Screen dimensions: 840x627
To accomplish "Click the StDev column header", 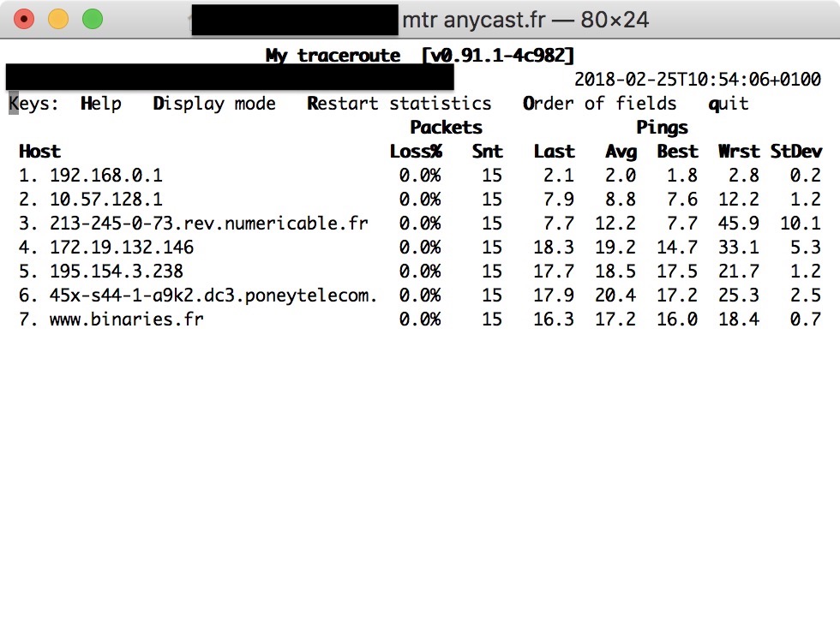I will [796, 152].
